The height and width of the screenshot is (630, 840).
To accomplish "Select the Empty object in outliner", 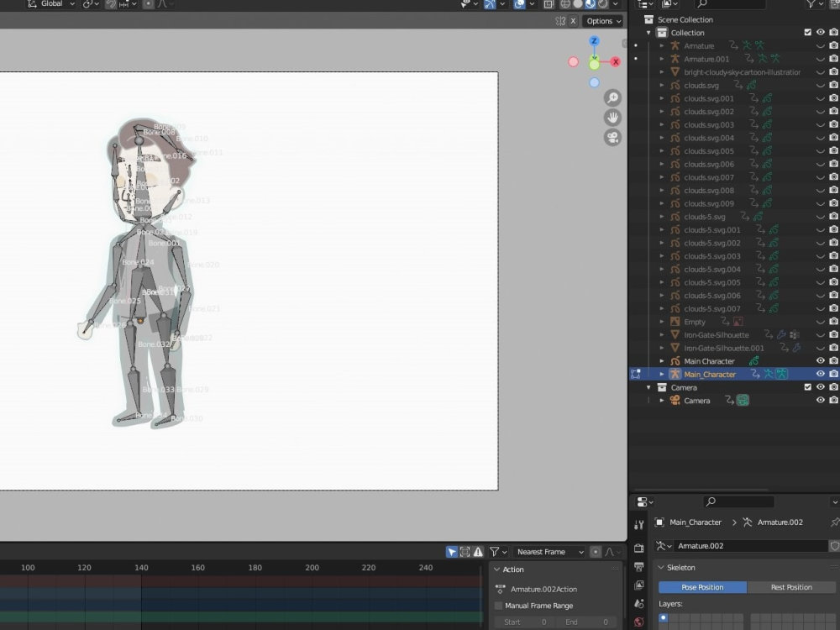I will 695,322.
